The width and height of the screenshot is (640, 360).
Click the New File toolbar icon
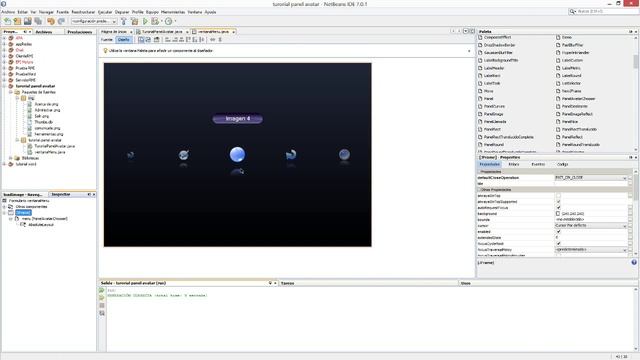(x=7, y=21)
